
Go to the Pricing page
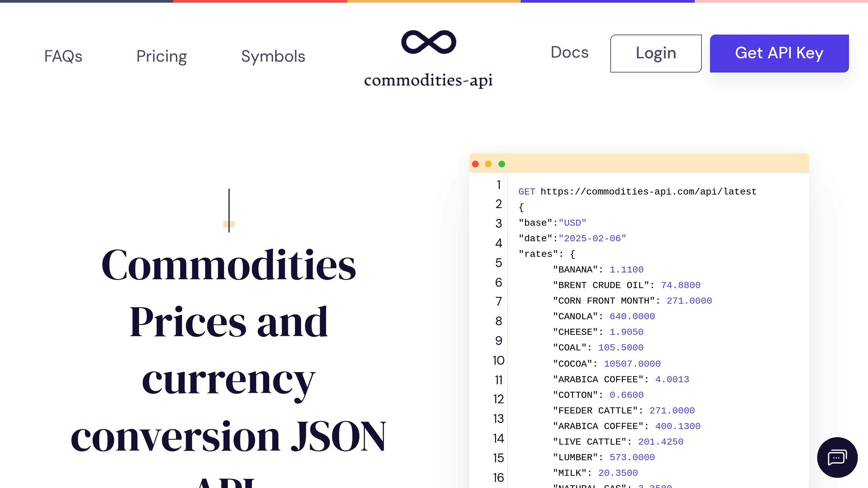[162, 56]
